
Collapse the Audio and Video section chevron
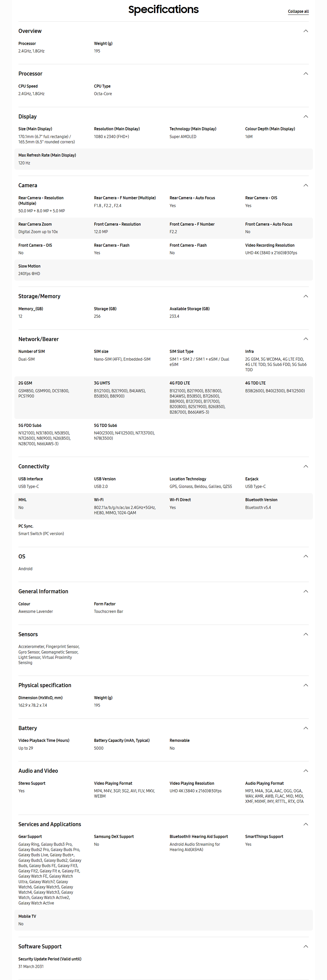305,771
